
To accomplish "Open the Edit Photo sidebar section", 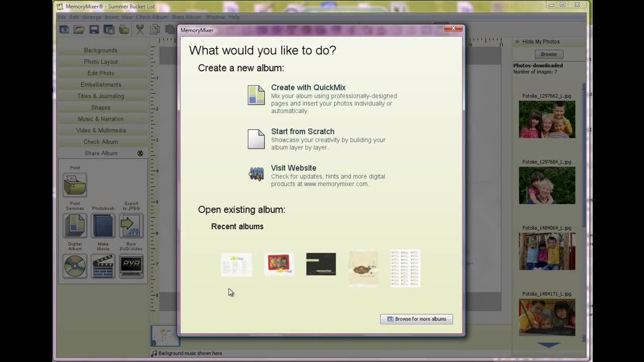I will 102,73.
